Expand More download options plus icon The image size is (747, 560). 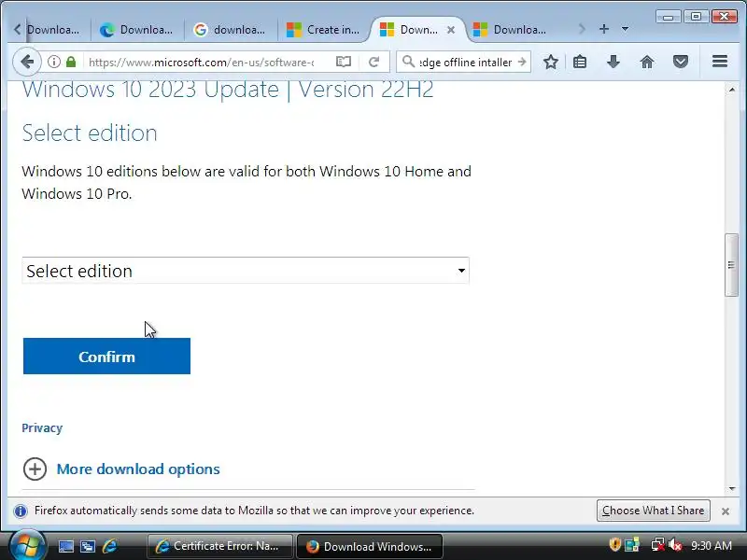point(35,469)
